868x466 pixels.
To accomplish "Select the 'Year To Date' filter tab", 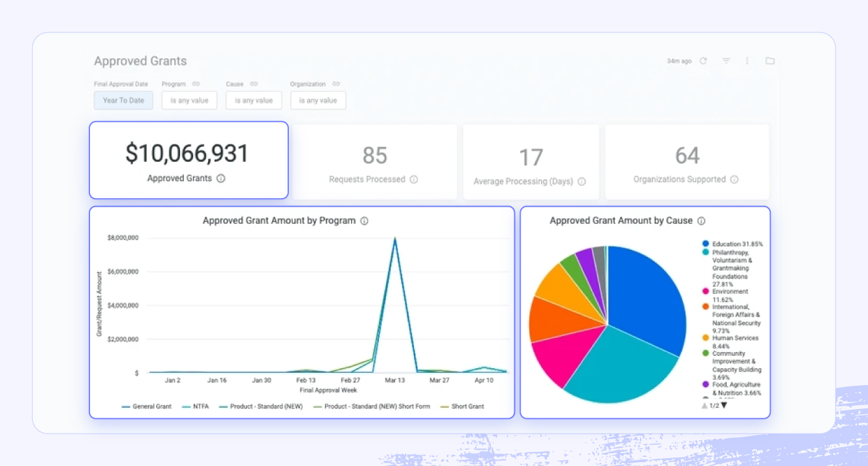I will [123, 100].
